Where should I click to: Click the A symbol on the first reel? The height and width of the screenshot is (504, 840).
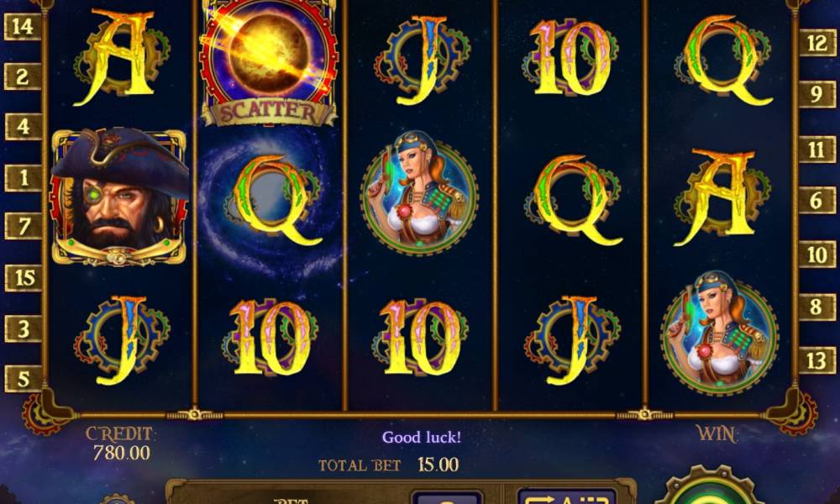120,57
